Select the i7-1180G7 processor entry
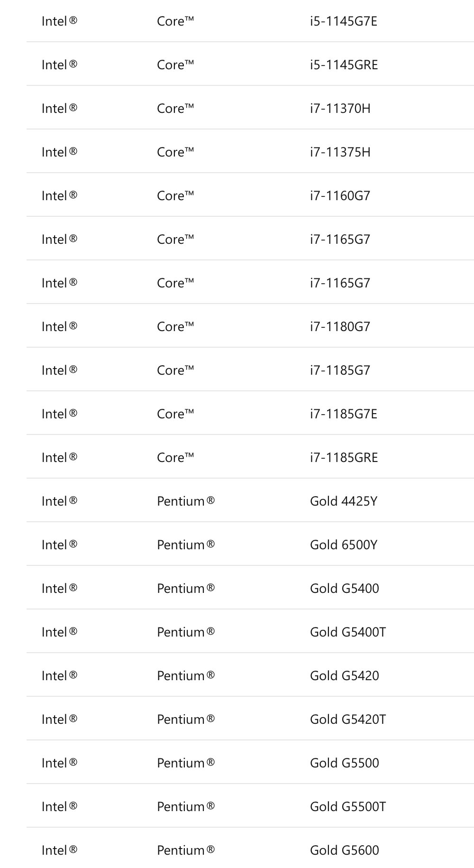 (340, 327)
